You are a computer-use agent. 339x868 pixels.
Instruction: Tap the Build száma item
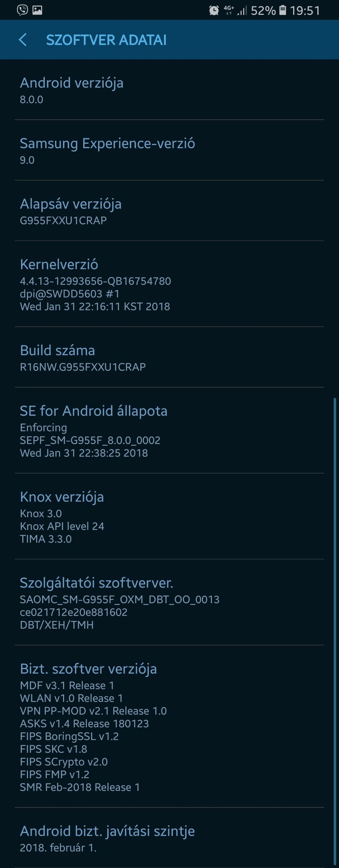(169, 357)
